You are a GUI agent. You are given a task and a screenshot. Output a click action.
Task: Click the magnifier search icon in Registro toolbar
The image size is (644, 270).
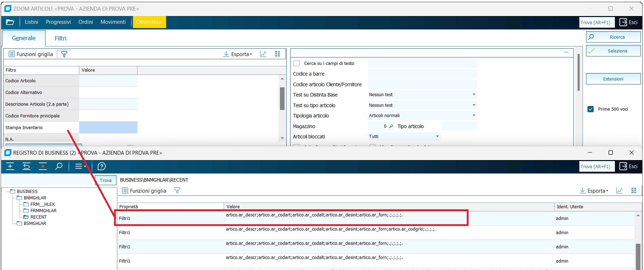(59, 166)
